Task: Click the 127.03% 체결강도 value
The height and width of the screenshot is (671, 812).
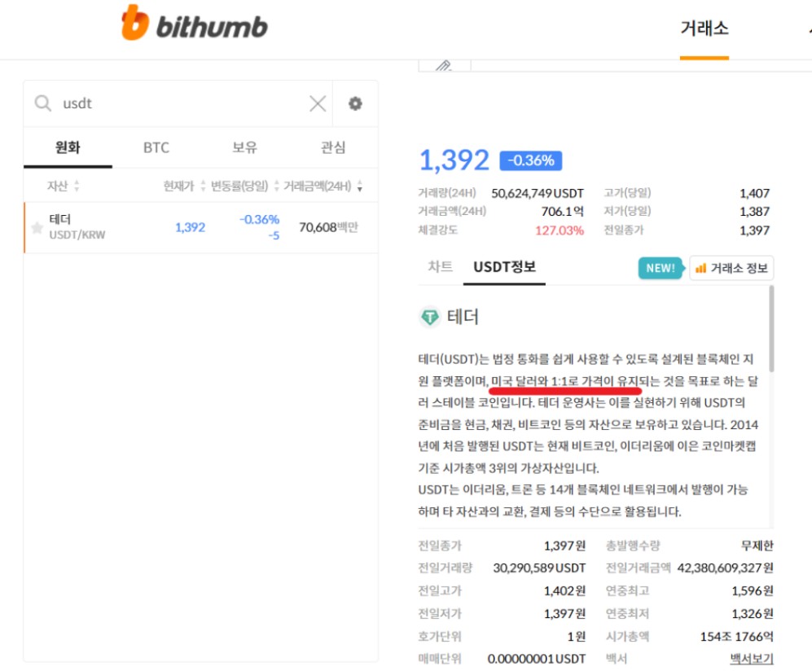Action: pos(560,230)
